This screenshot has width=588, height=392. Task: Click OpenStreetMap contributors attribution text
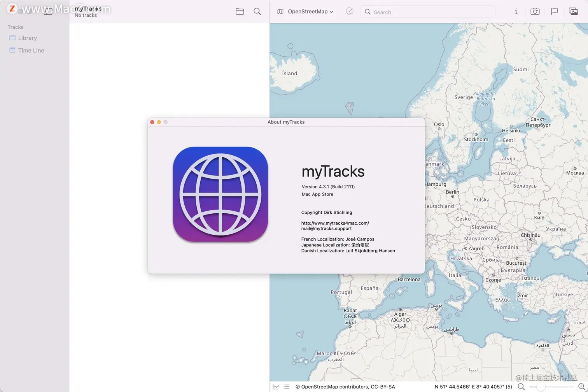pyautogui.click(x=345, y=387)
